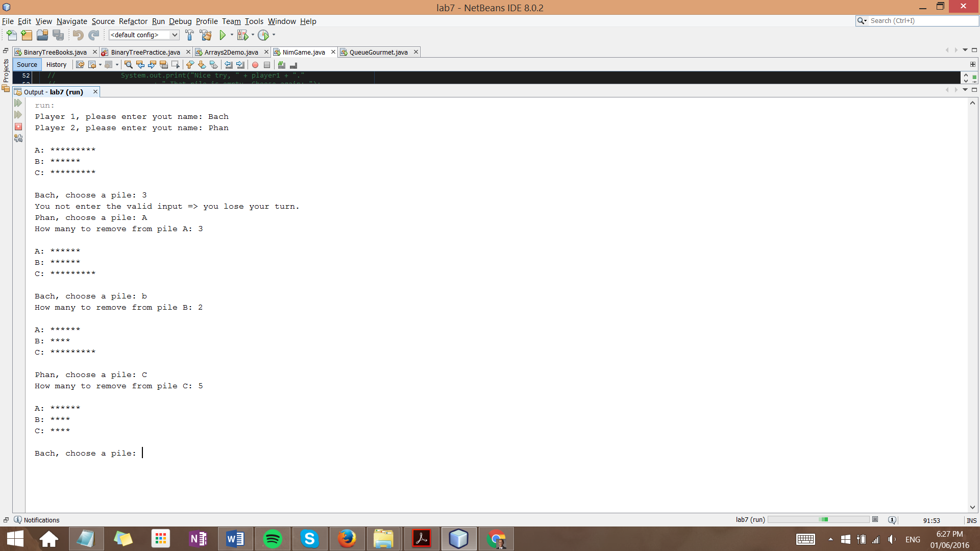Image resolution: width=980 pixels, height=551 pixels.
Task: Switch to the QueueGourmet.java tab
Action: (378, 52)
